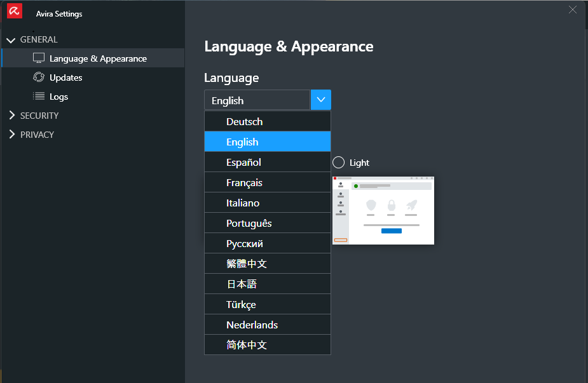This screenshot has width=588, height=383.
Task: Expand the SECURITY section
Action: tap(11, 116)
